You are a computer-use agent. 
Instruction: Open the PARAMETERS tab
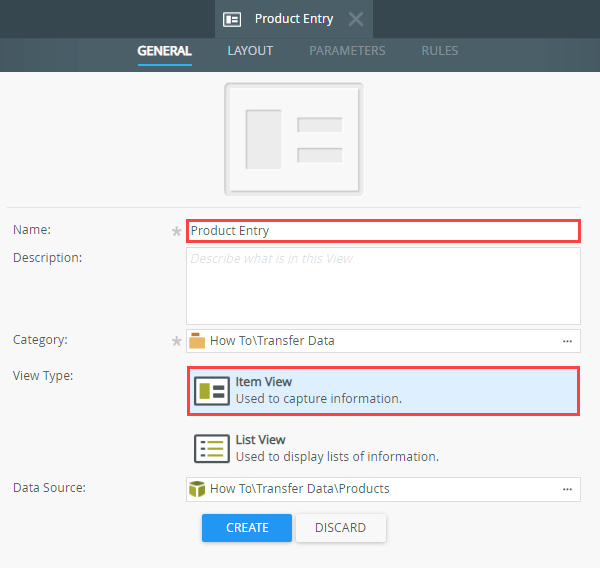click(347, 51)
